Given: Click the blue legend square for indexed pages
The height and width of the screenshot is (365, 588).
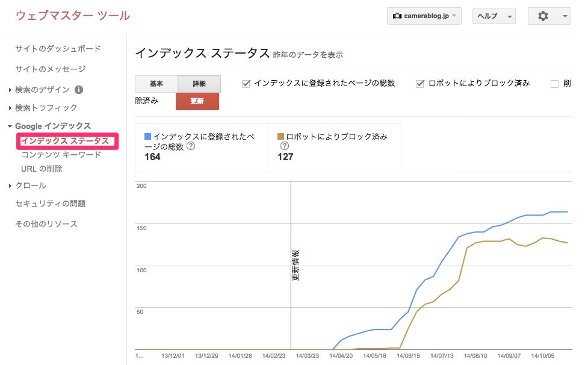Looking at the screenshot, I should pyautogui.click(x=147, y=136).
